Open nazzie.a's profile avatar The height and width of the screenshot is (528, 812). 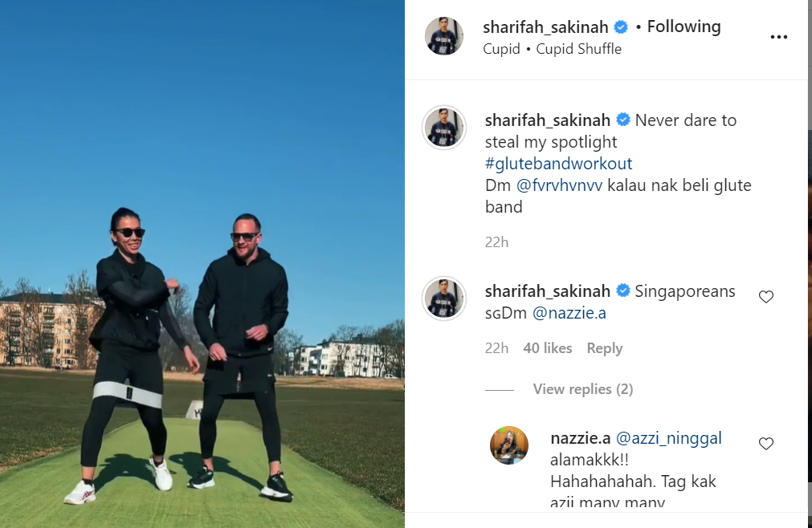tap(509, 445)
